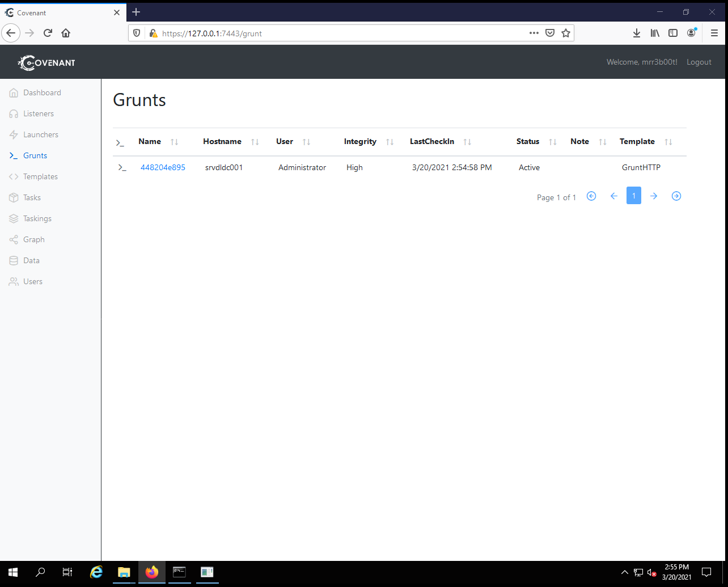The height and width of the screenshot is (587, 728).
Task: Select the Covenant browser tab
Action: [62, 12]
